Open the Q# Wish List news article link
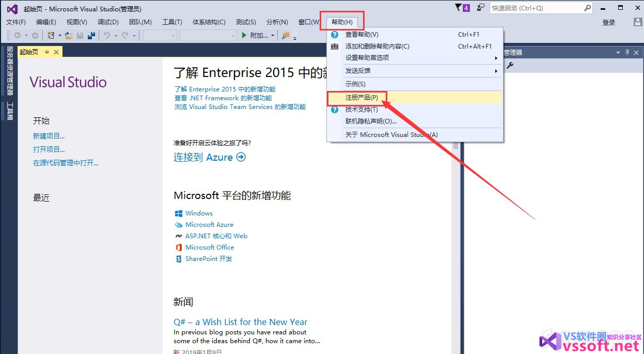 (241, 322)
